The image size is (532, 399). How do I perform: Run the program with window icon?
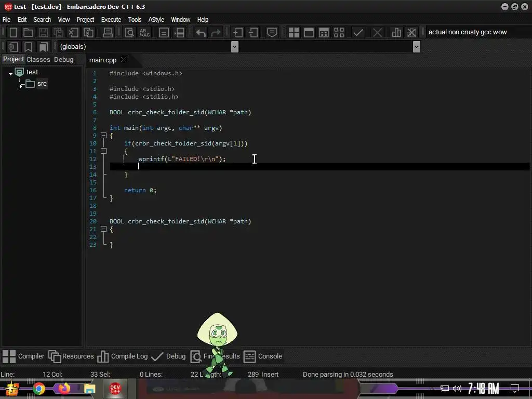tap(309, 33)
